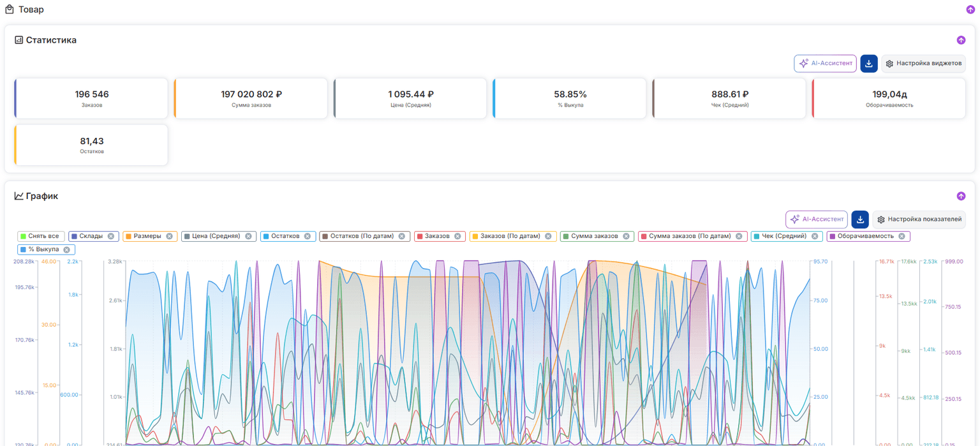Open Настройка виджетов settings
The width and height of the screenshot is (980, 446).
(923, 64)
